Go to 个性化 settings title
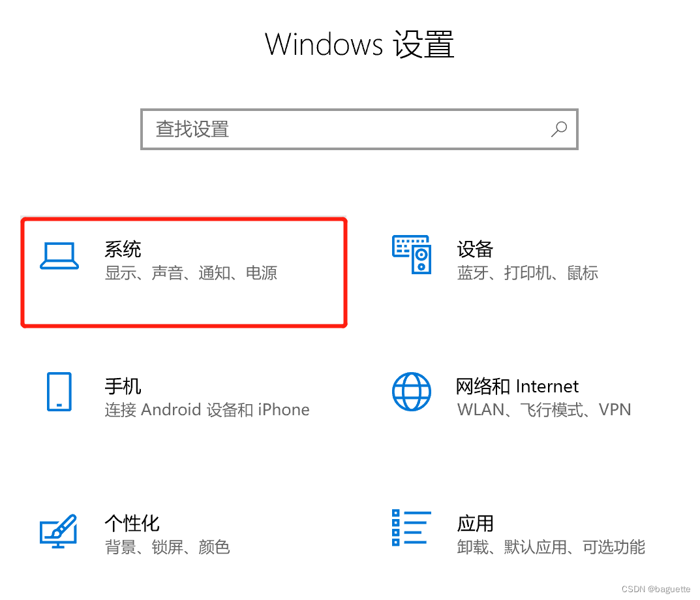The image size is (700, 600). pyautogui.click(x=132, y=523)
